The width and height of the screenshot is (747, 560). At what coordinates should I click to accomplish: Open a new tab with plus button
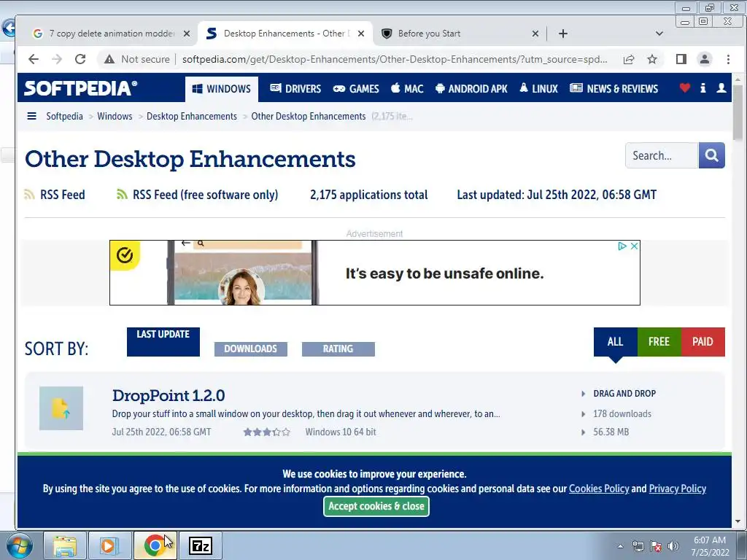[563, 34]
